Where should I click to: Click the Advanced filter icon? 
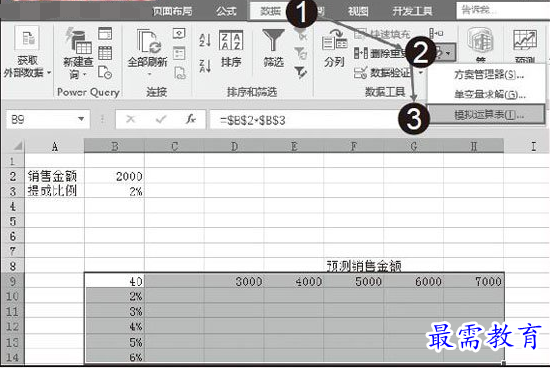coord(301,72)
